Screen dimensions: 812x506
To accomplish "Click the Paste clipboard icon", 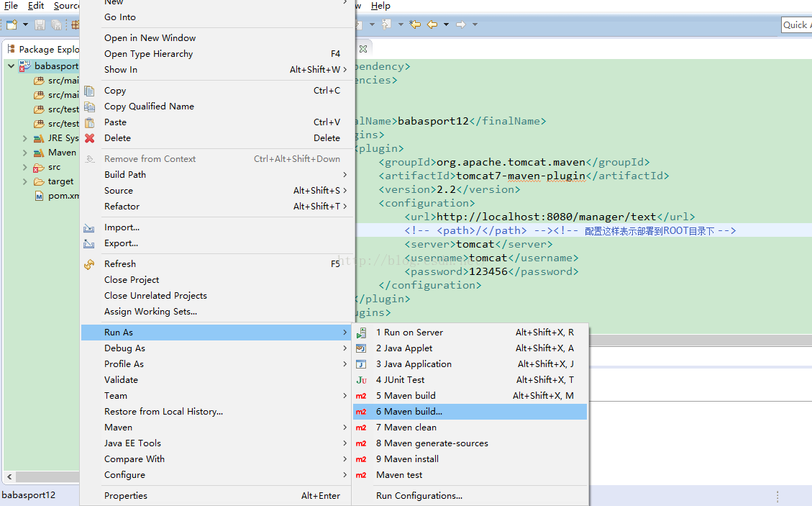I will (x=90, y=122).
